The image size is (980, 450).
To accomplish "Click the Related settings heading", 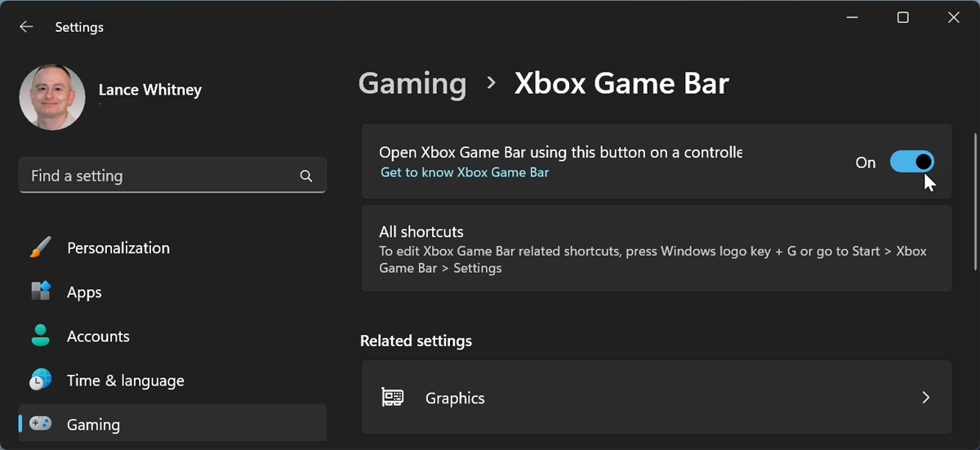I will (x=416, y=341).
